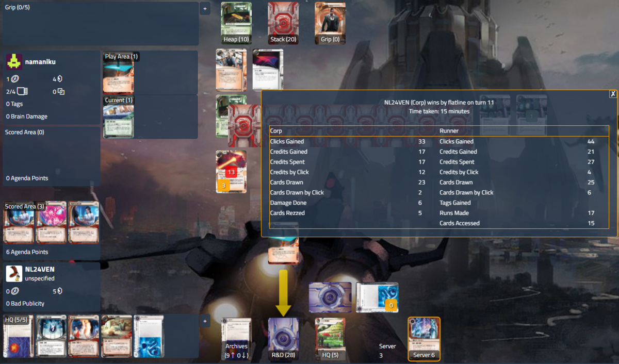Click the namaniku username
This screenshot has width=619, height=364.
[40, 62]
